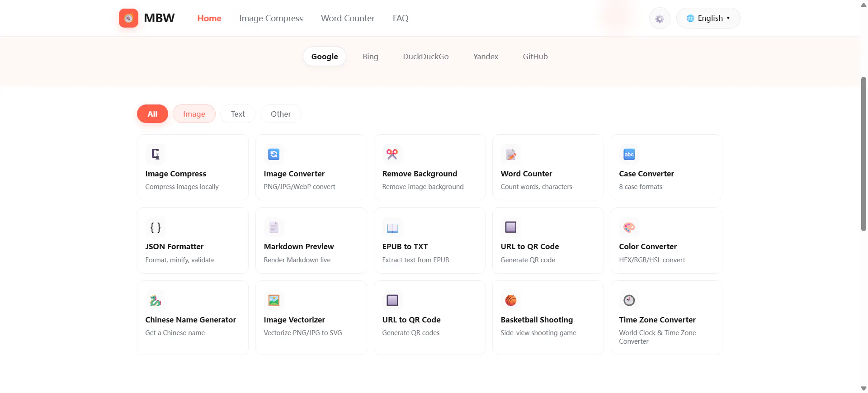Viewport: 868px width, 393px height.
Task: Select the Google search engine tab
Action: coord(325,57)
